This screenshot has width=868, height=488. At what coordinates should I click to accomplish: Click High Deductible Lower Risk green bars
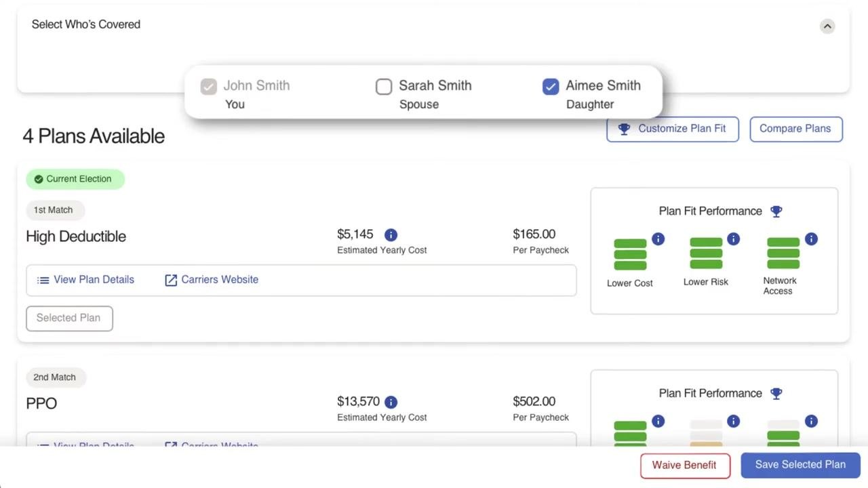(706, 253)
